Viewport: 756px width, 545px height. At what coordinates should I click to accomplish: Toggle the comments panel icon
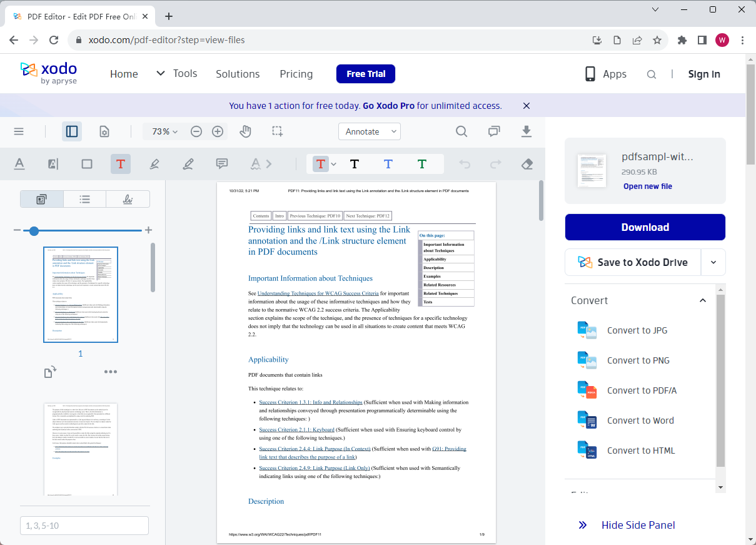click(x=494, y=131)
